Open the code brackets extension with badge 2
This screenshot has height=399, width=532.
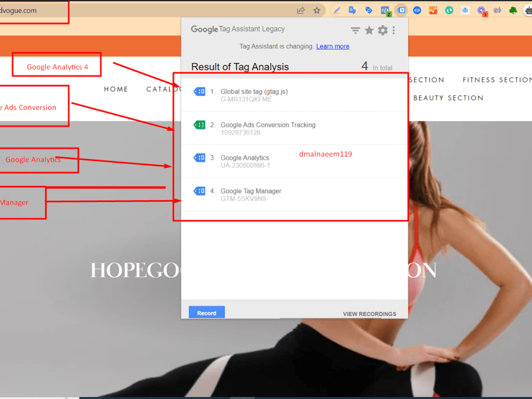(x=385, y=11)
